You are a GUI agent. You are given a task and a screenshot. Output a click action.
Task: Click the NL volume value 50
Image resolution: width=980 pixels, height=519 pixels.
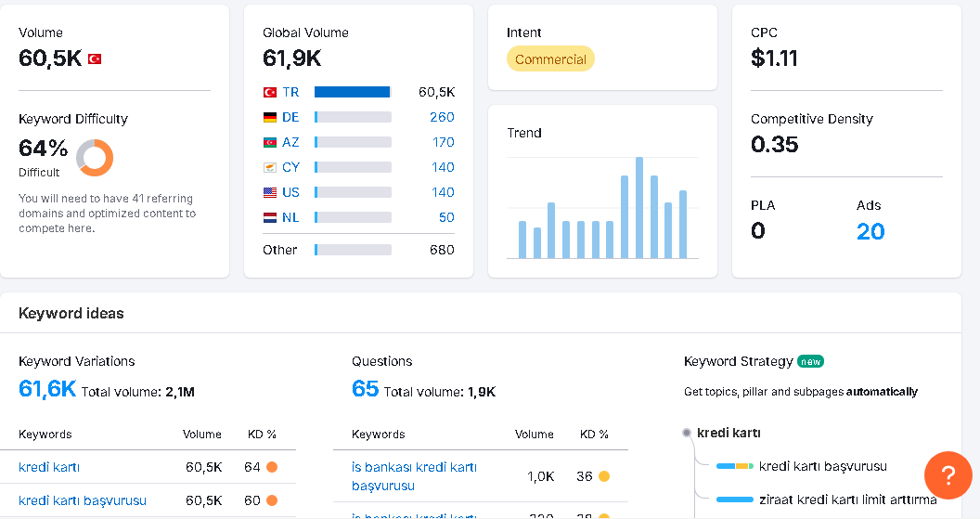(x=446, y=217)
